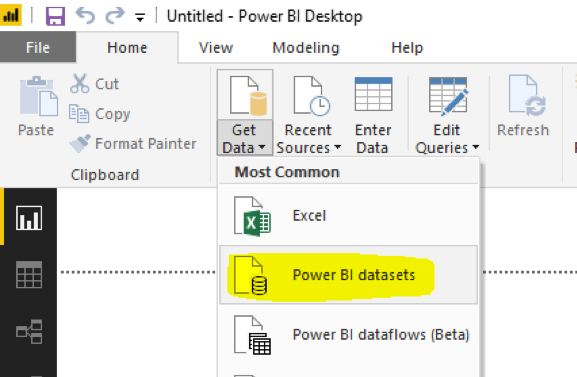Activate the Format Painter tool

133,143
